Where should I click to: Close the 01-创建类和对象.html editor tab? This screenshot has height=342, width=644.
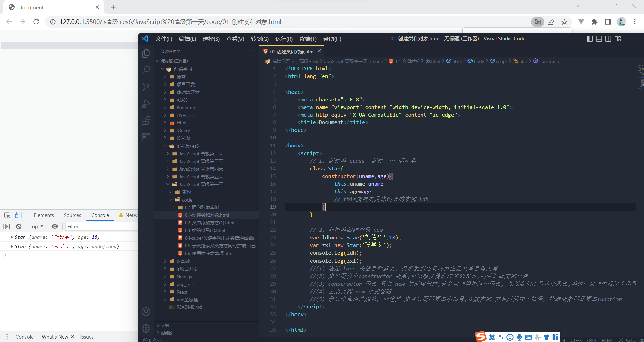[x=319, y=51]
